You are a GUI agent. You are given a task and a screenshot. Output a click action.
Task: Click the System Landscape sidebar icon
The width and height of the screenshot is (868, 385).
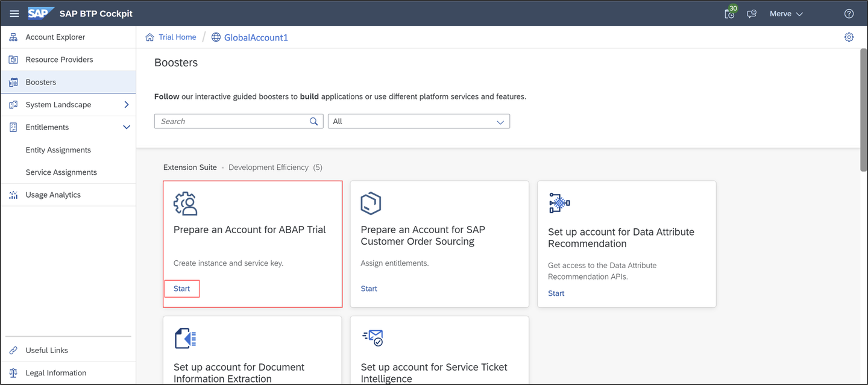13,105
